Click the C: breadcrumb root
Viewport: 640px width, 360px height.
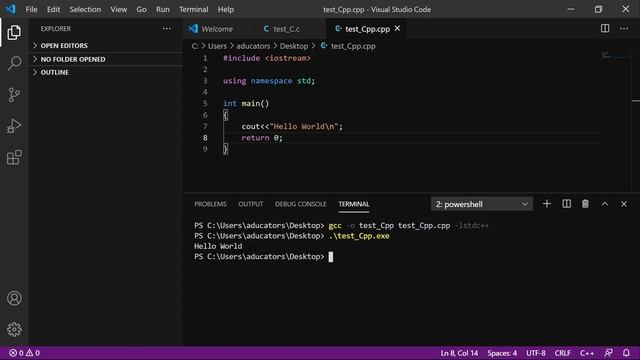click(195, 46)
